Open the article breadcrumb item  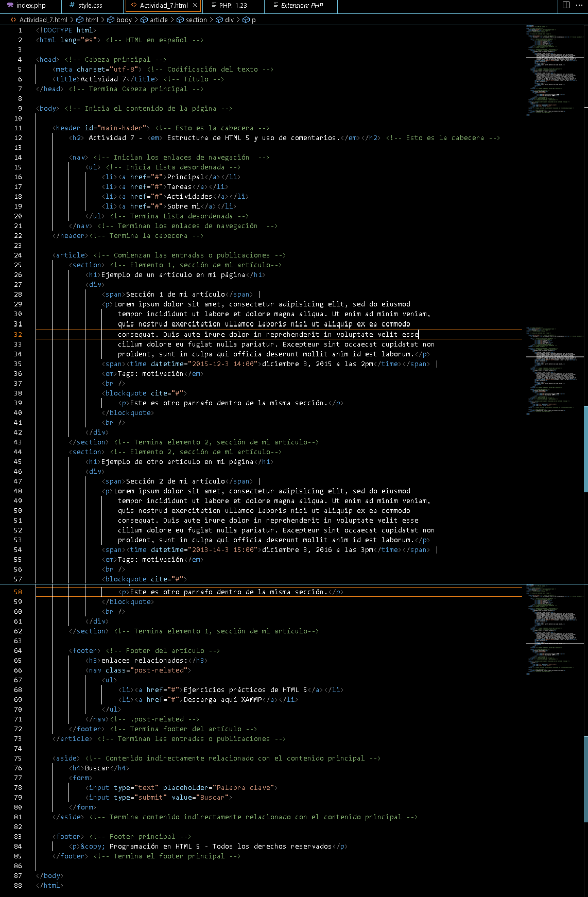(x=159, y=20)
